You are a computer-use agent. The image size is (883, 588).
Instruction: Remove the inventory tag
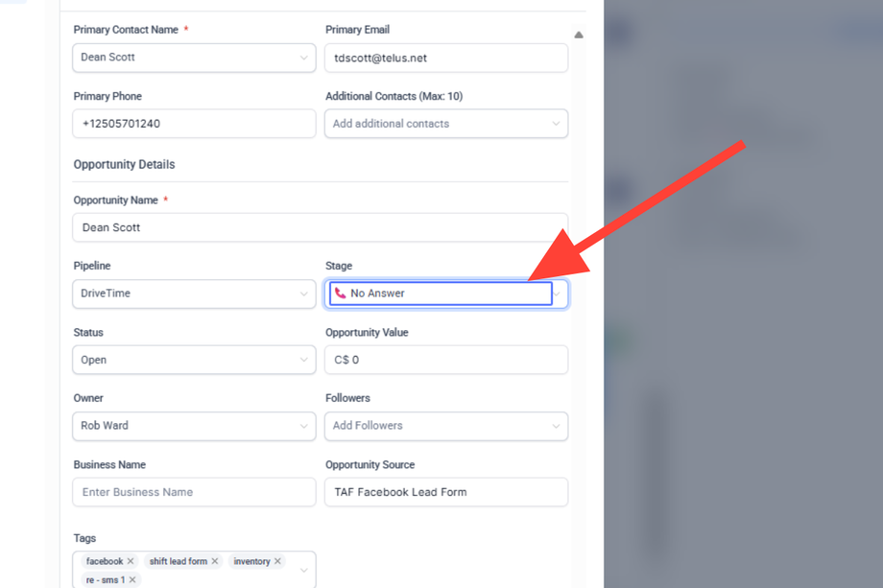click(278, 561)
